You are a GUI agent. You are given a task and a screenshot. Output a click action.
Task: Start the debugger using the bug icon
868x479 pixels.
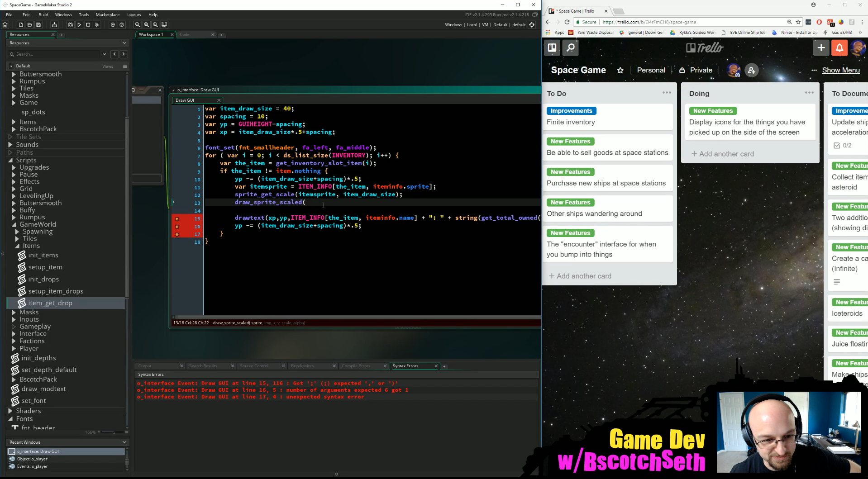[x=70, y=25]
